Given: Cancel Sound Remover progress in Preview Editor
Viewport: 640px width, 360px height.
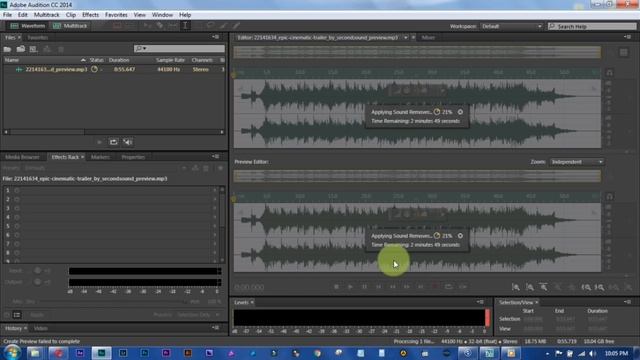Looking at the screenshot, I should (460, 236).
